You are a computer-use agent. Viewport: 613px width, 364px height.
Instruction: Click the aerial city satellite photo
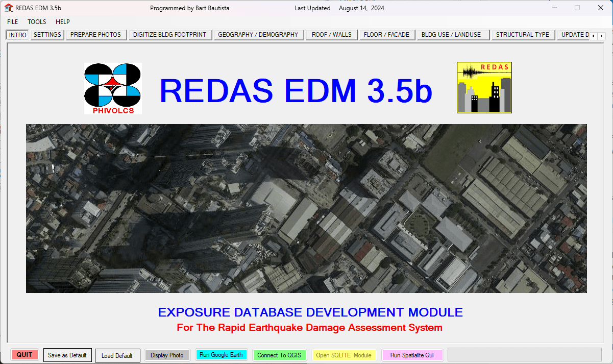pyautogui.click(x=306, y=208)
